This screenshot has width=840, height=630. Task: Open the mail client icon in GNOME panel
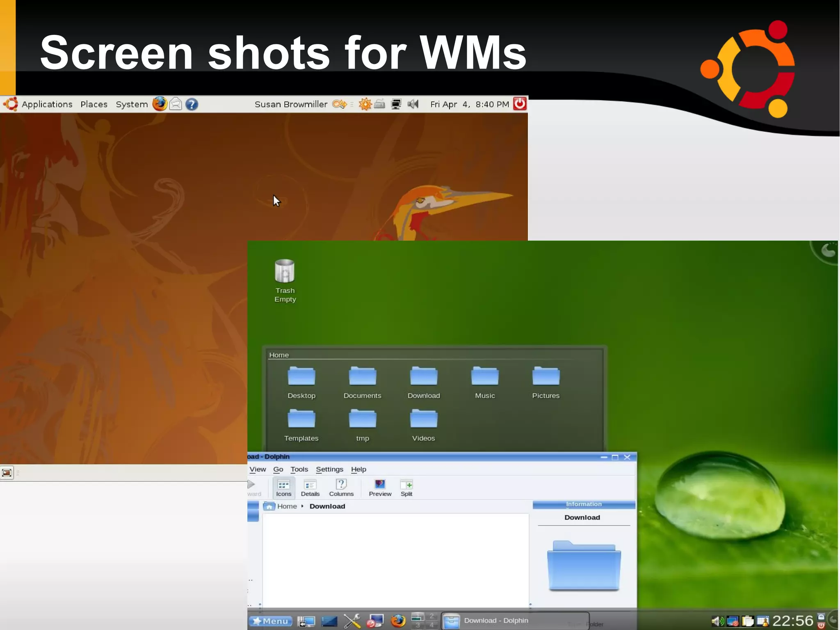point(176,104)
